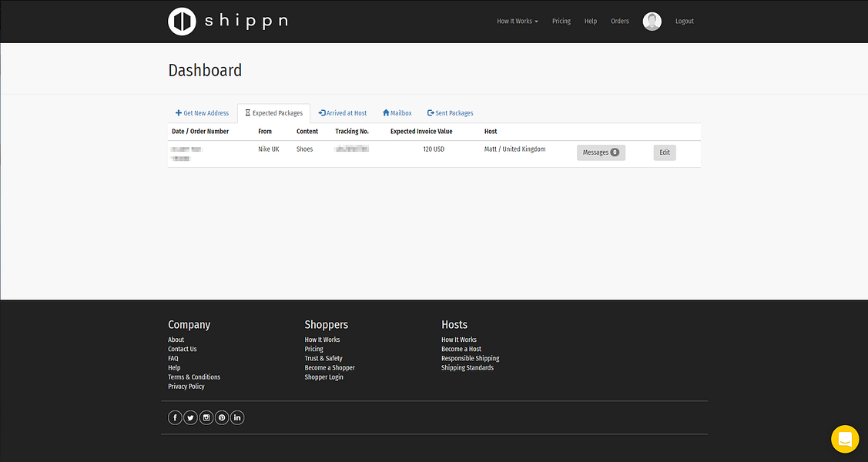The image size is (868, 462).
Task: Visit the LinkedIn social icon
Action: pyautogui.click(x=237, y=418)
